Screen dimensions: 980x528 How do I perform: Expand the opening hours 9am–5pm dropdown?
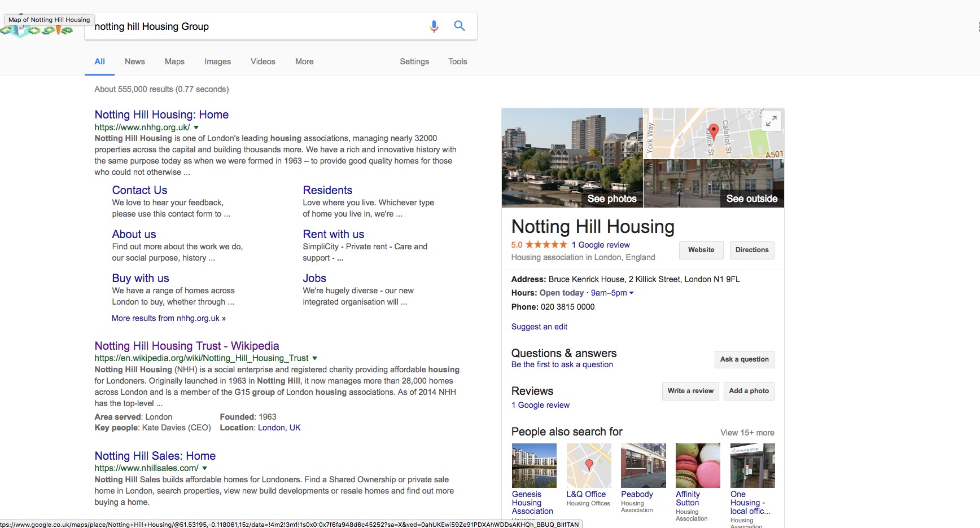tap(631, 293)
